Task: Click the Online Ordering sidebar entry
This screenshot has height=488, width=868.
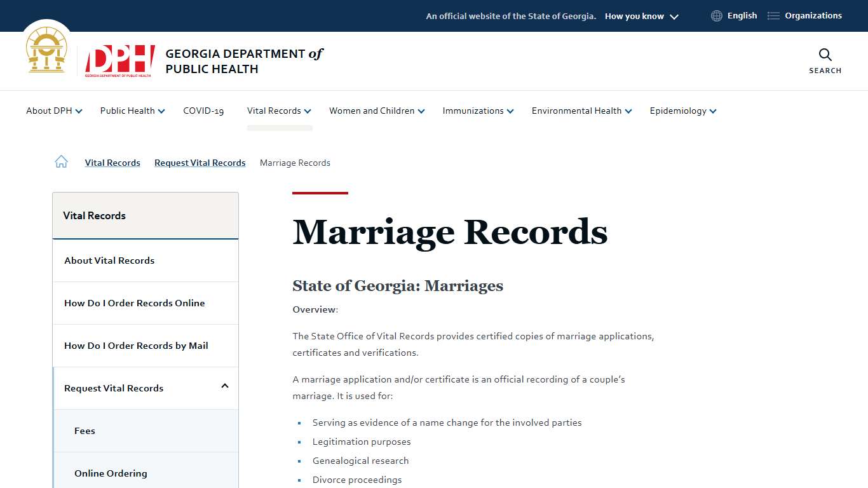Action: 111,473
